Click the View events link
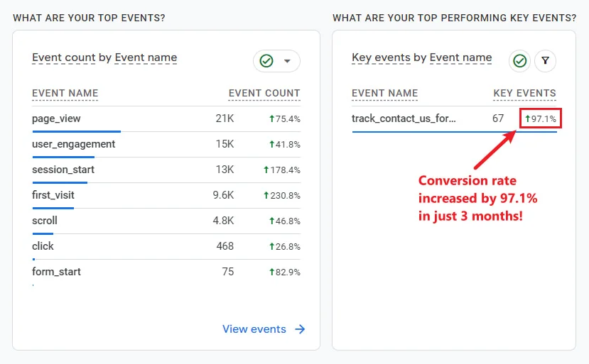The image size is (589, 364). 254,329
